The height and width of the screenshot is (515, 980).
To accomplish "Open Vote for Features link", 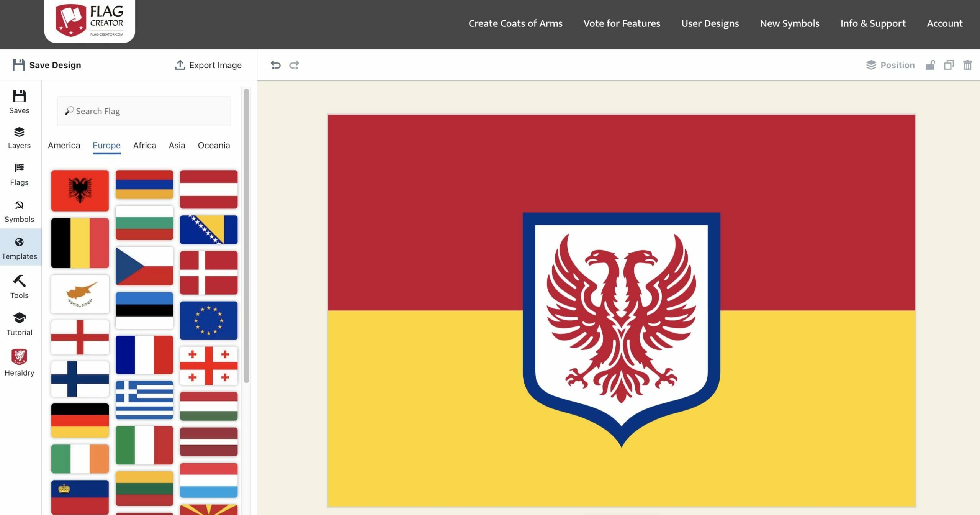I will pyautogui.click(x=622, y=23).
